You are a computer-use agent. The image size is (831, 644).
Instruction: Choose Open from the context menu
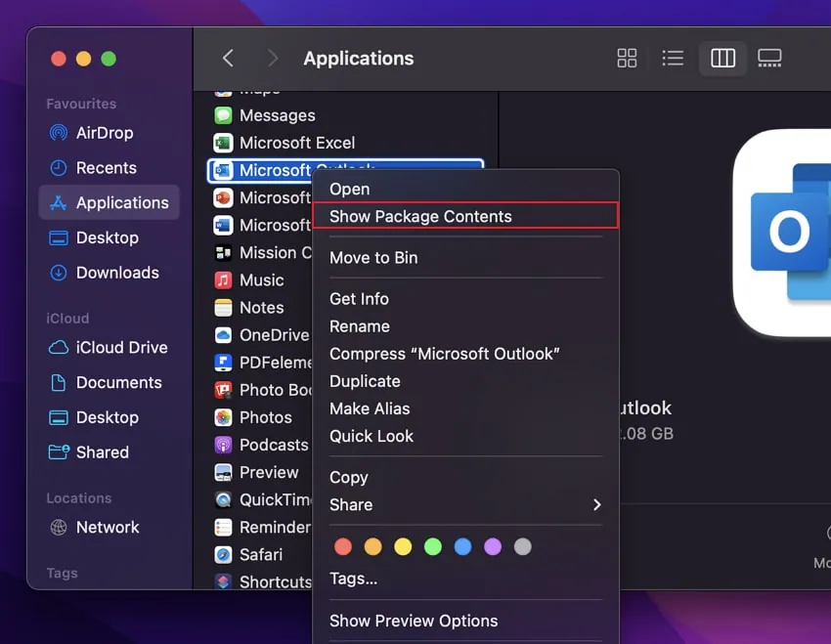[x=465, y=189]
